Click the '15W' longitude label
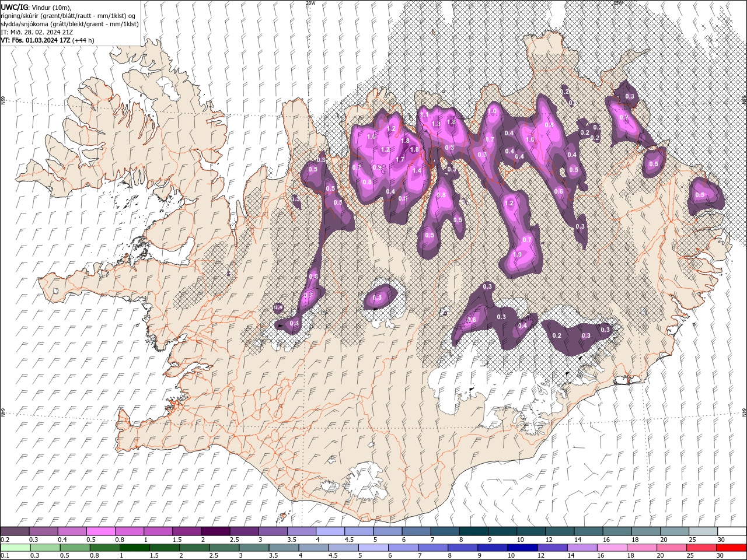Screen dimensions: 747x560 pos(618,3)
